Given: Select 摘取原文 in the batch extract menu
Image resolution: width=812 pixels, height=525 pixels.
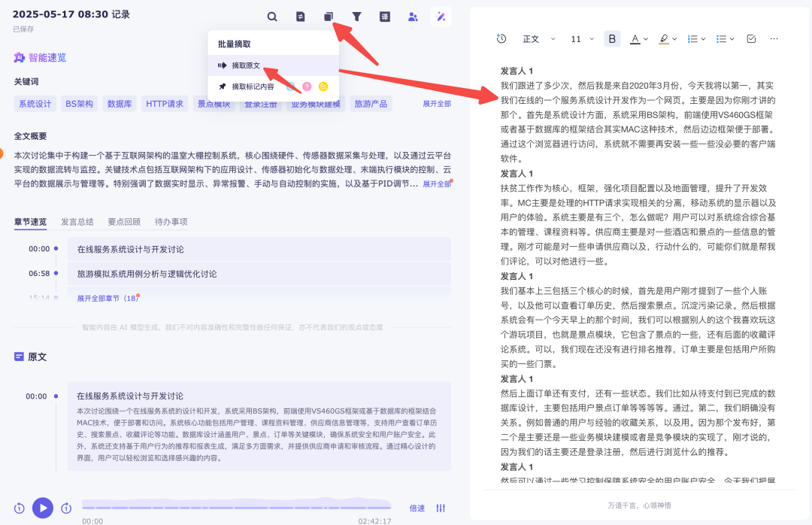Looking at the screenshot, I should 274,65.
